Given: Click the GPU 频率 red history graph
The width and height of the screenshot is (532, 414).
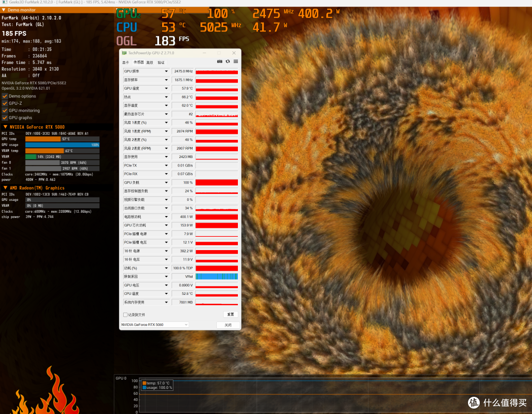Looking at the screenshot, I should (x=217, y=71).
